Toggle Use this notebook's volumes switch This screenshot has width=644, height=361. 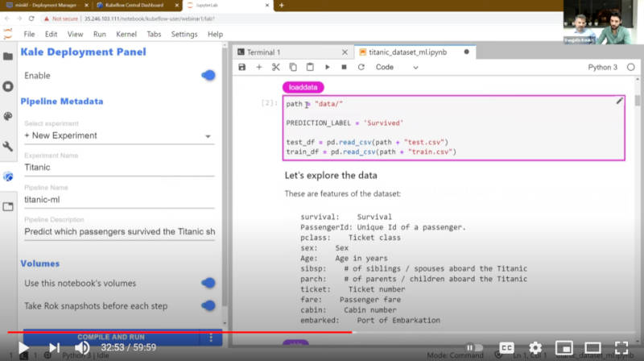[x=208, y=283]
